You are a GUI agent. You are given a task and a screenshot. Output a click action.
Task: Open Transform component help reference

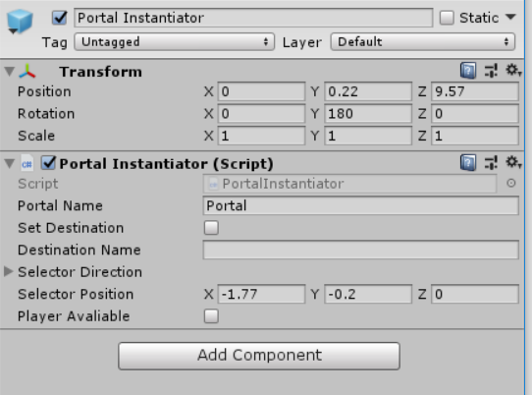point(468,71)
